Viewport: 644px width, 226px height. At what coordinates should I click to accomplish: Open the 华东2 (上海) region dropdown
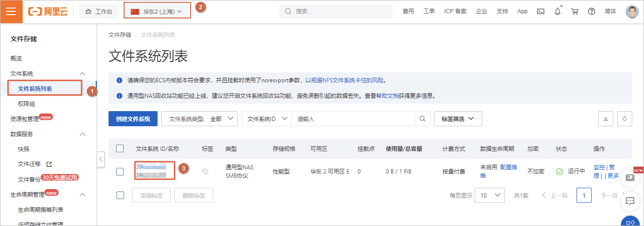pyautogui.click(x=157, y=12)
